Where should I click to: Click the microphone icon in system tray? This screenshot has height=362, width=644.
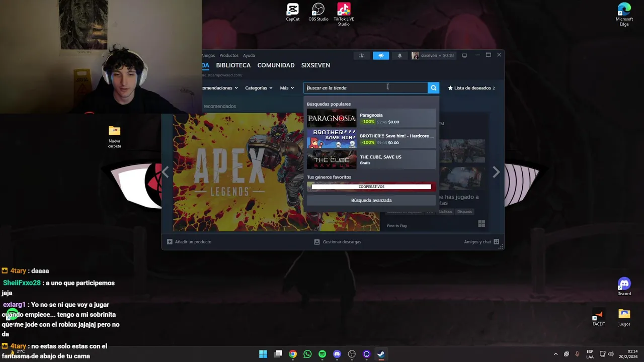coord(577,354)
